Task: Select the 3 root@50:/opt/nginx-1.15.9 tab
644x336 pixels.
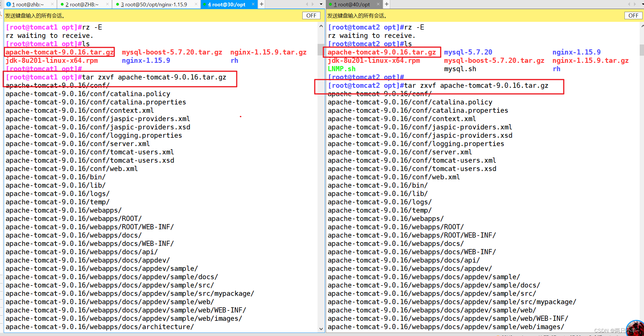Action: [x=154, y=4]
